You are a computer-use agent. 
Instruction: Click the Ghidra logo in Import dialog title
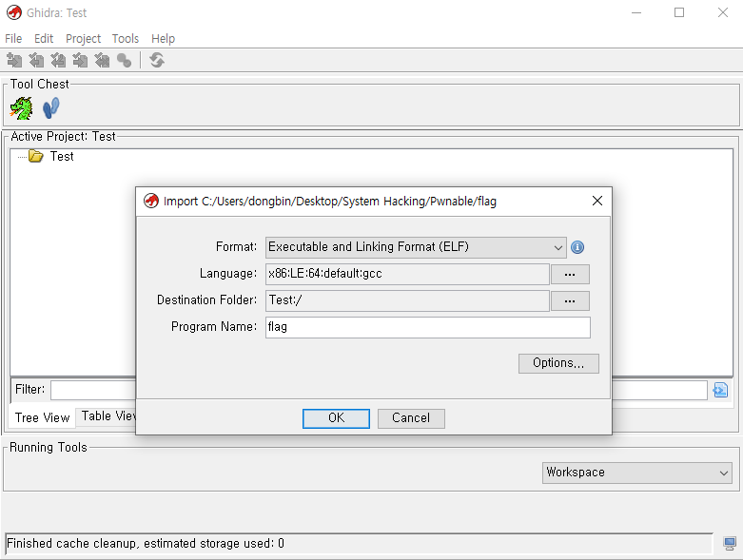[151, 201]
